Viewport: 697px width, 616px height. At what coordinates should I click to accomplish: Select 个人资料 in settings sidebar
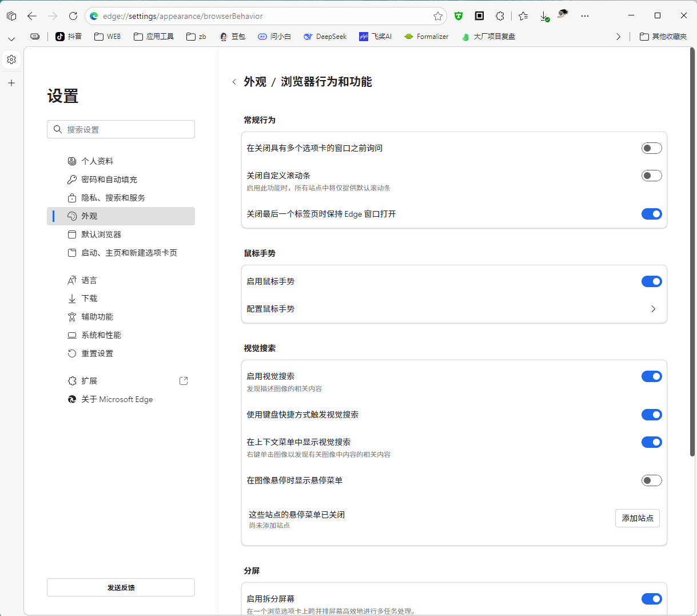[121, 161]
